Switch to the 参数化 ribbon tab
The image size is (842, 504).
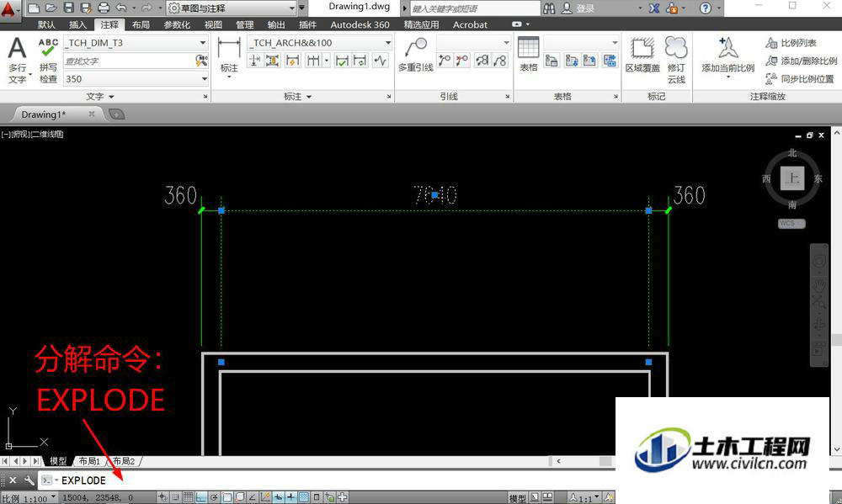[177, 24]
